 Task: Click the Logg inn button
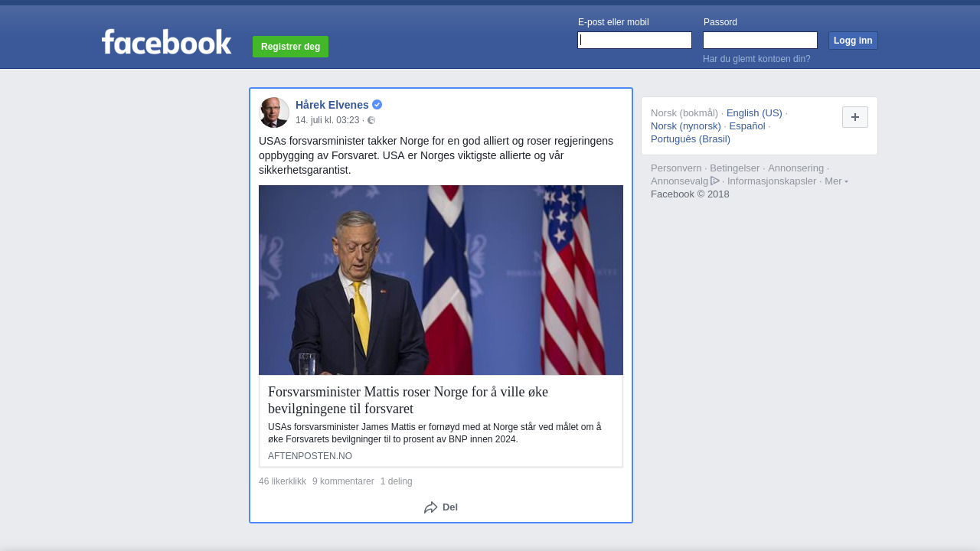tap(853, 41)
